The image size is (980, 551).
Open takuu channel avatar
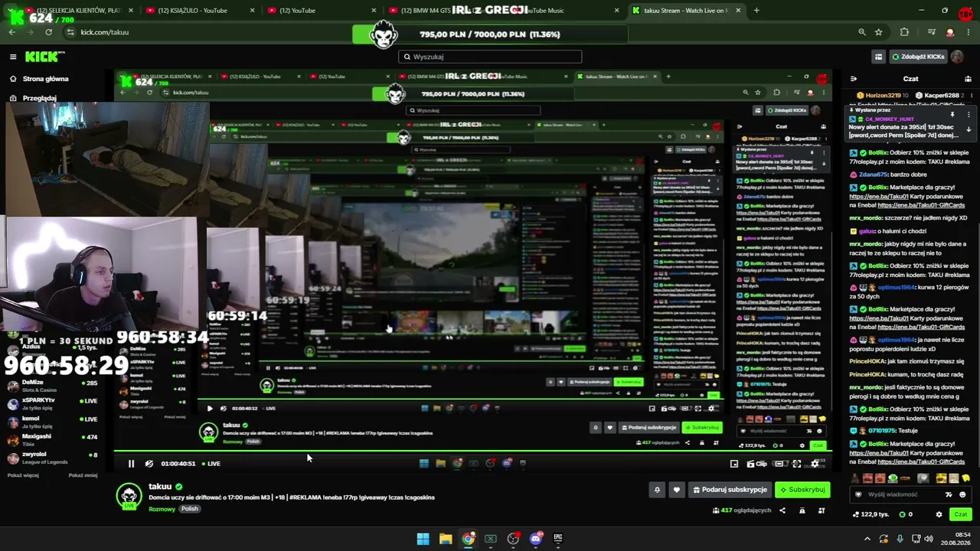[129, 495]
